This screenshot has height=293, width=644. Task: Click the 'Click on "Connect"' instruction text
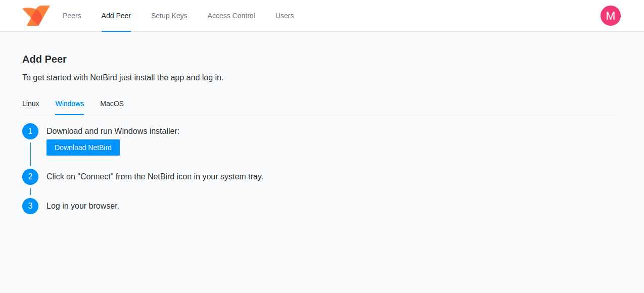pyautogui.click(x=155, y=177)
